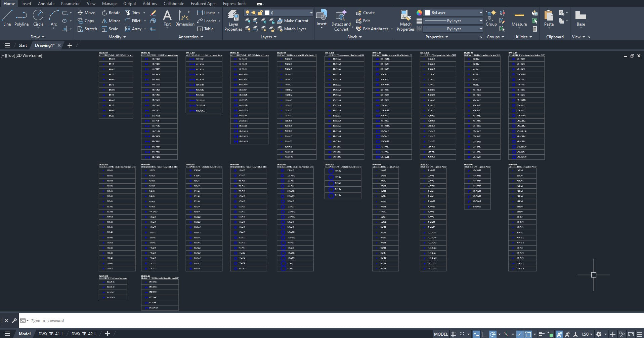Screen dimensions: 644x338
Task: Select the Circle tool
Action: pos(38,18)
